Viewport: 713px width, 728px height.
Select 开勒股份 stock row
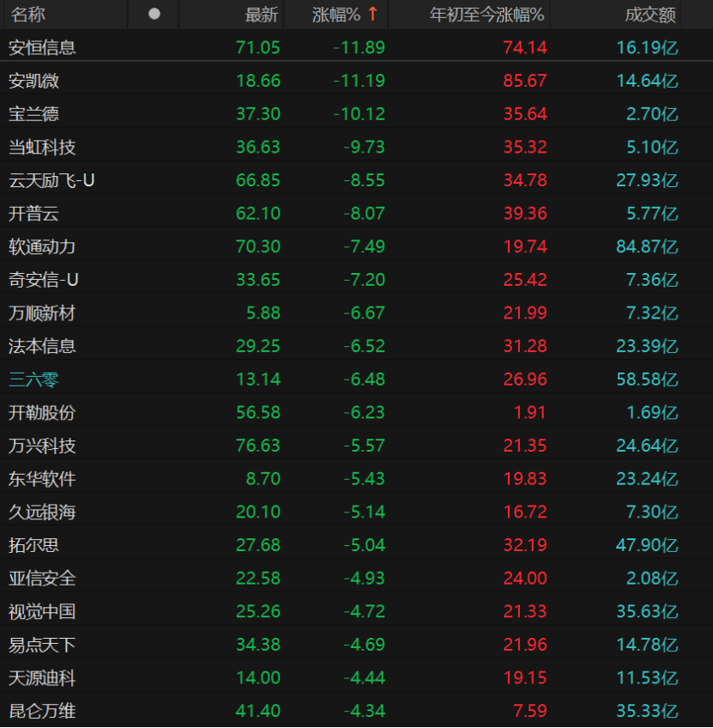[356, 412]
